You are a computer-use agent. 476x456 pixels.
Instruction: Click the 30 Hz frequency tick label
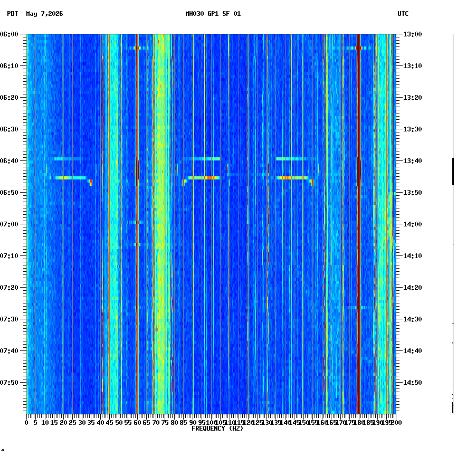[x=82, y=423]
